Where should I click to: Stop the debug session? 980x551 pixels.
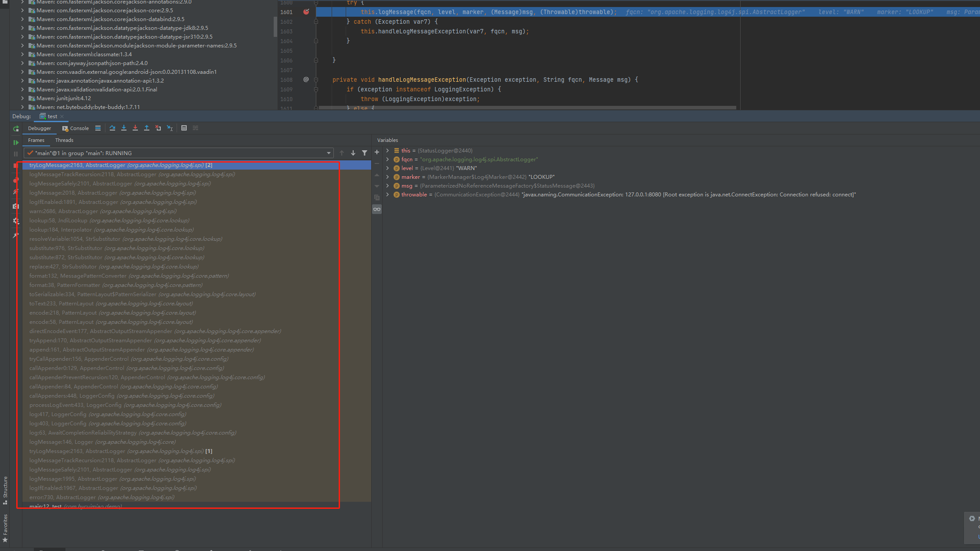point(16,166)
